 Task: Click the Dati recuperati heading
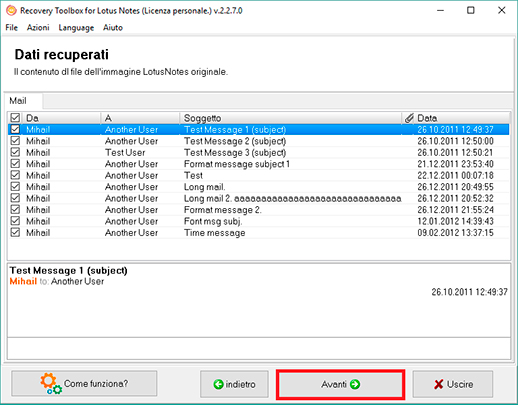(x=62, y=55)
